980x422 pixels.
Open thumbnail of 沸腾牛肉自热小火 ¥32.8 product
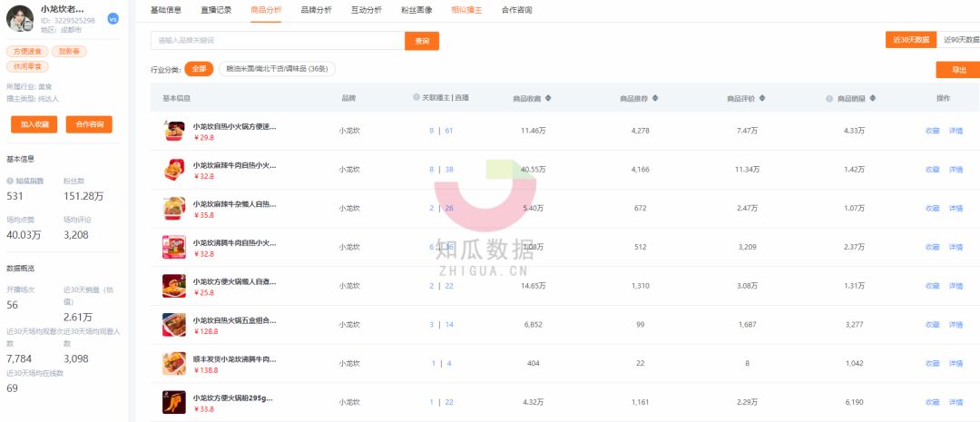point(174,247)
